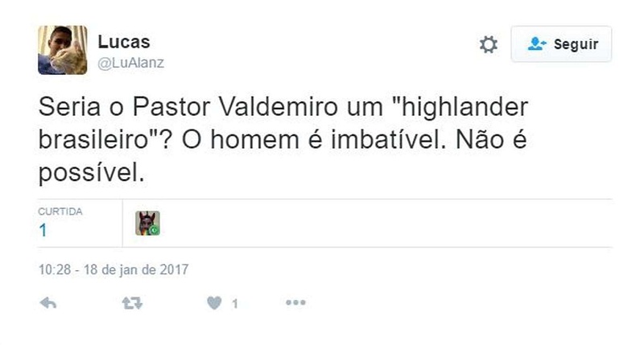
Task: Click the like count beside the heart
Action: [x=234, y=303]
